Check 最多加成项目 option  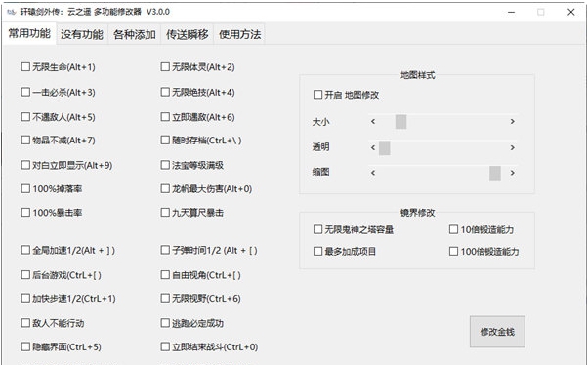[317, 251]
